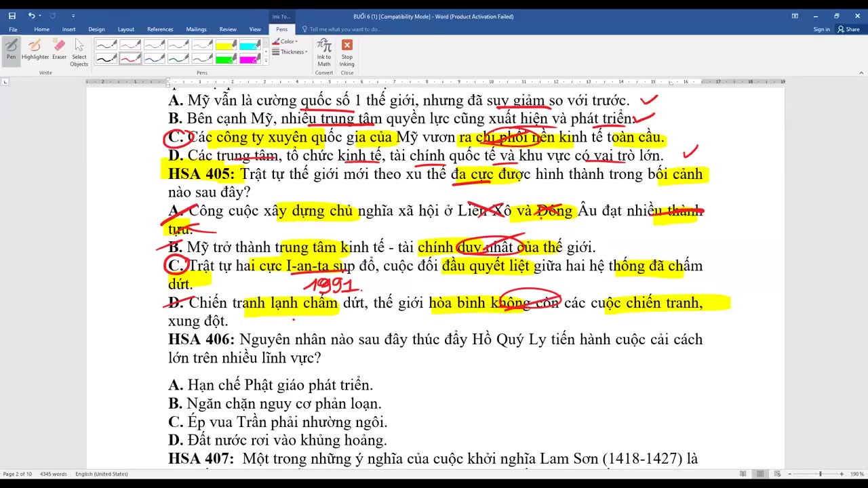Screen dimensions: 868x488
Task: Select the Highlighter tool
Action: pyautogui.click(x=35, y=49)
